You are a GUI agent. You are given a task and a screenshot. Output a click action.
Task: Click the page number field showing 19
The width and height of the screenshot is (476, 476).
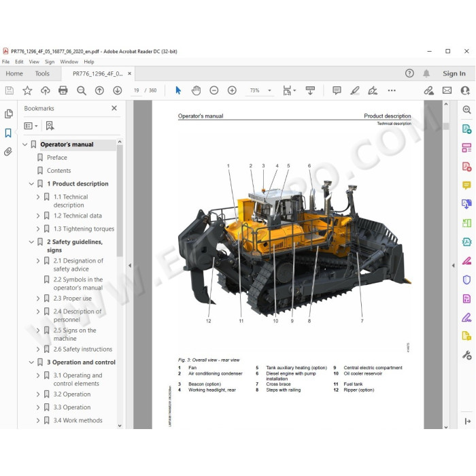point(136,90)
